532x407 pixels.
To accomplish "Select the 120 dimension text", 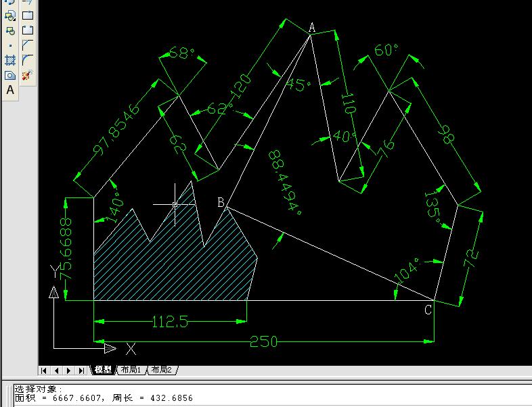I will (241, 87).
